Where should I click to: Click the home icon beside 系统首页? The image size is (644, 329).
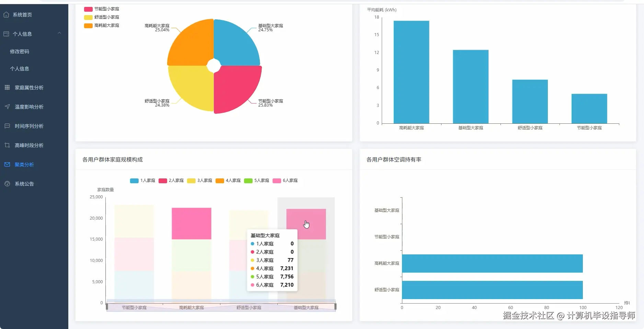point(6,15)
